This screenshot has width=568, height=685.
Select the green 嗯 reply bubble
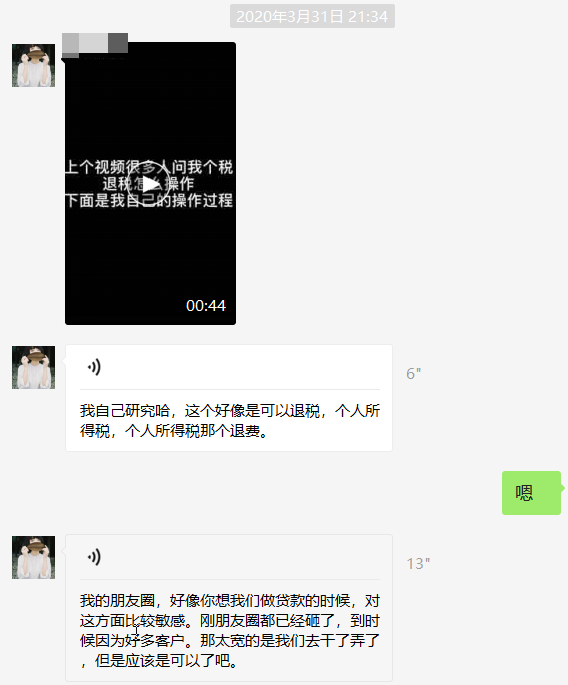pos(531,493)
